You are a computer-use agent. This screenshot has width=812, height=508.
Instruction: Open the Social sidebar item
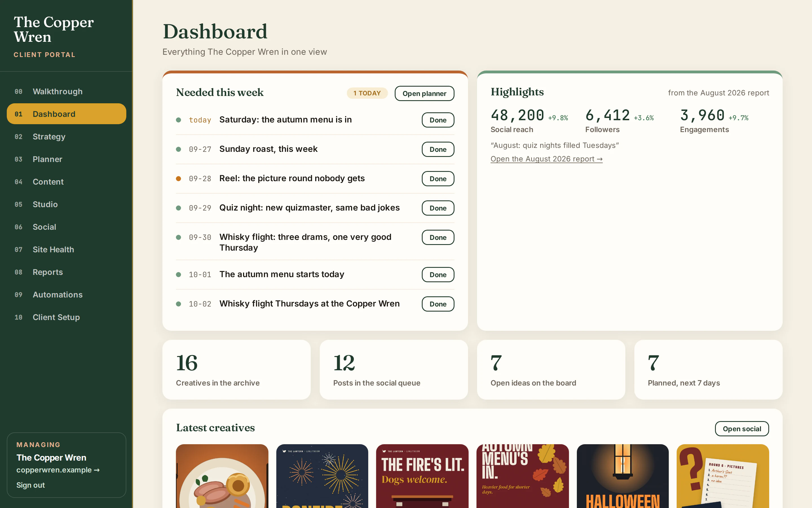67,227
